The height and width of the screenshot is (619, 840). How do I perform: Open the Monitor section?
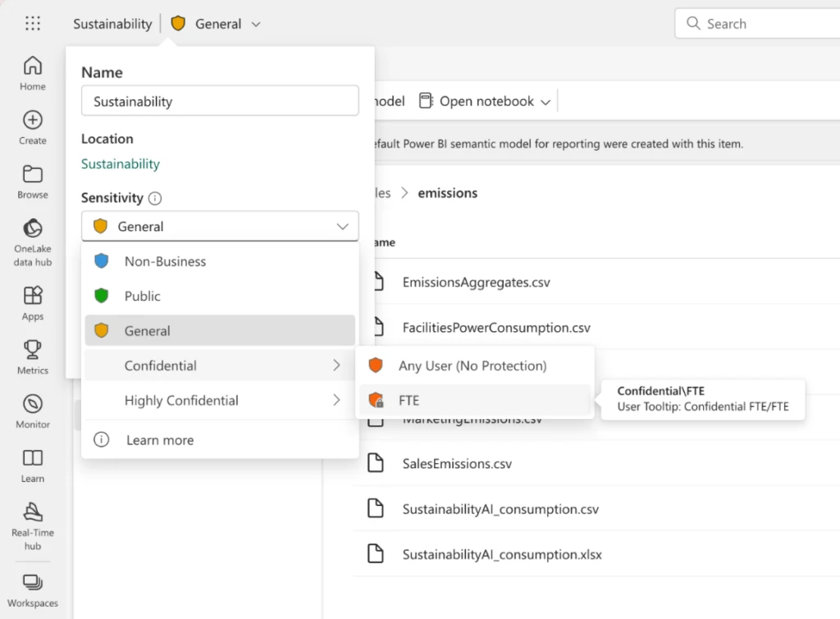(x=32, y=410)
